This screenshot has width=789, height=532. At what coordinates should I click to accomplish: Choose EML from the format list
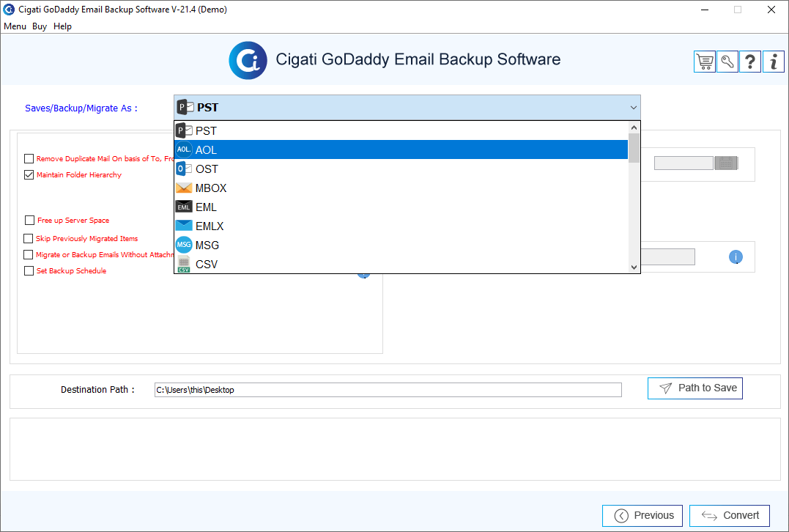401,207
